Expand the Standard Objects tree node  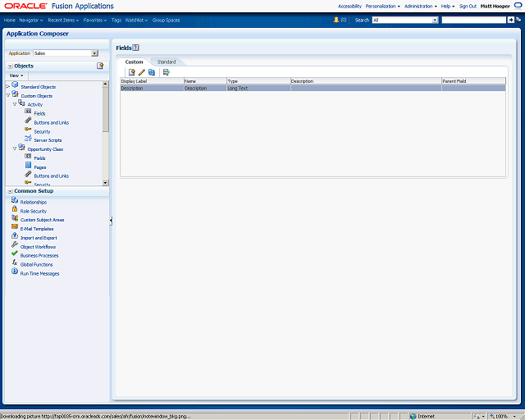pyautogui.click(x=8, y=87)
